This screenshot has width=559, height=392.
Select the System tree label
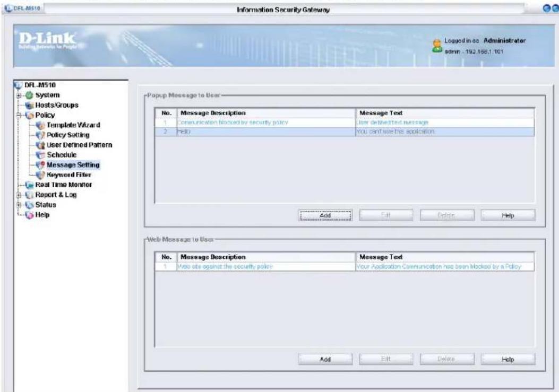47,95
